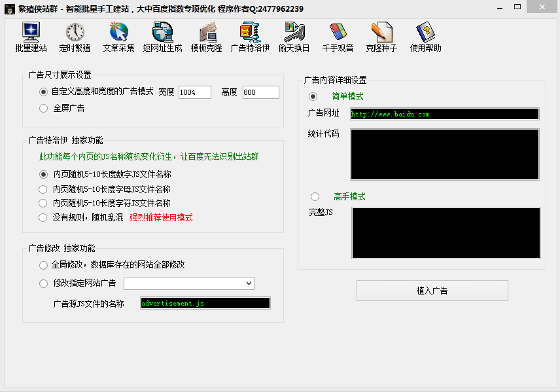The width and height of the screenshot is (560, 392).
Task: Close the 繁殖侠站群 window
Action: point(542,7)
